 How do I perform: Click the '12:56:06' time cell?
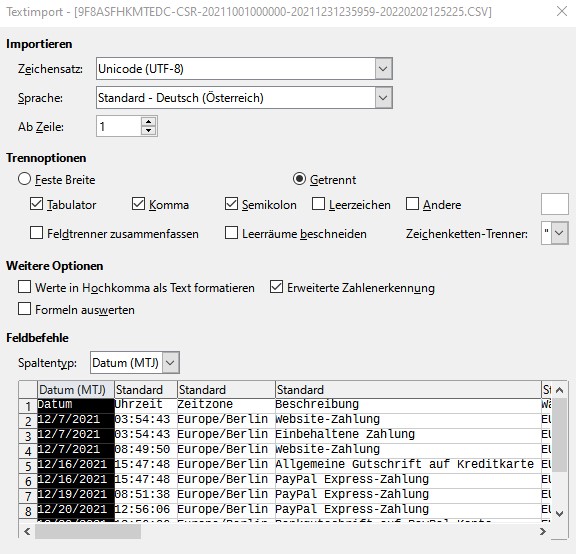[146, 510]
